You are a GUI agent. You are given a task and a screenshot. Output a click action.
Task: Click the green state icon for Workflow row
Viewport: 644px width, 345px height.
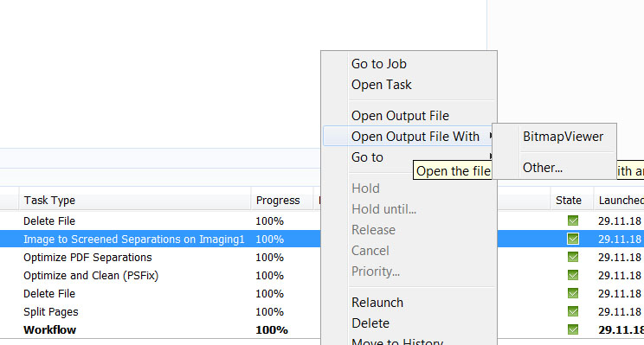[x=573, y=329]
